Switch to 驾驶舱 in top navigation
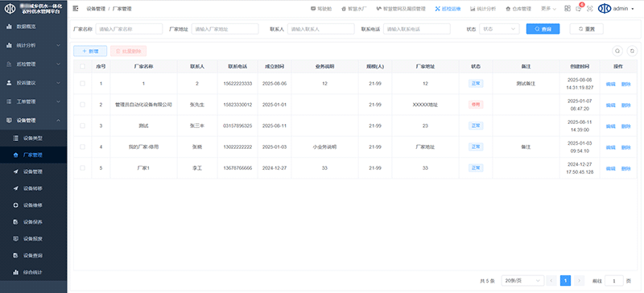 pos(321,8)
